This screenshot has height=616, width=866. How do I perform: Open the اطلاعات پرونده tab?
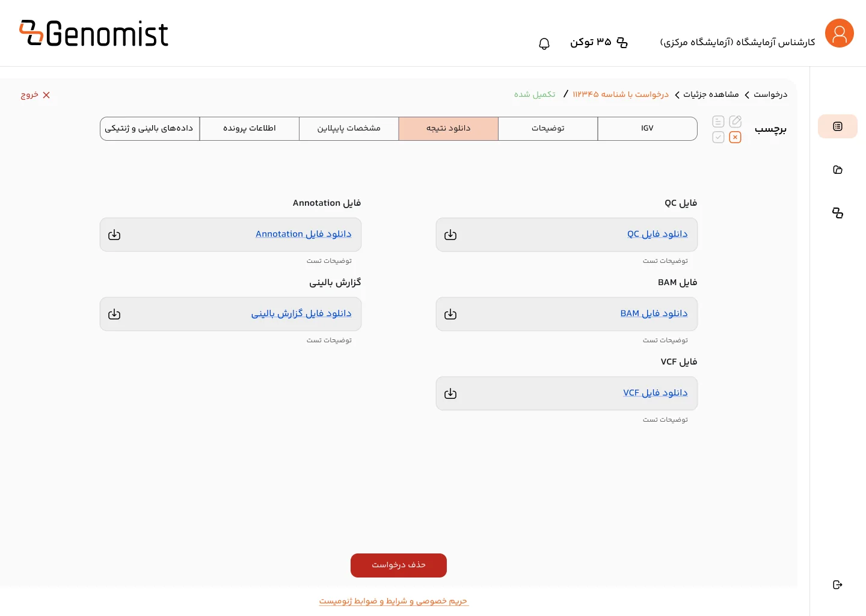click(x=250, y=129)
